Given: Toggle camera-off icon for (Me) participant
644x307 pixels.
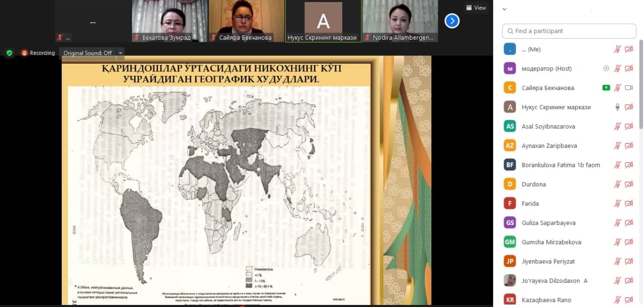Looking at the screenshot, I should [629, 49].
